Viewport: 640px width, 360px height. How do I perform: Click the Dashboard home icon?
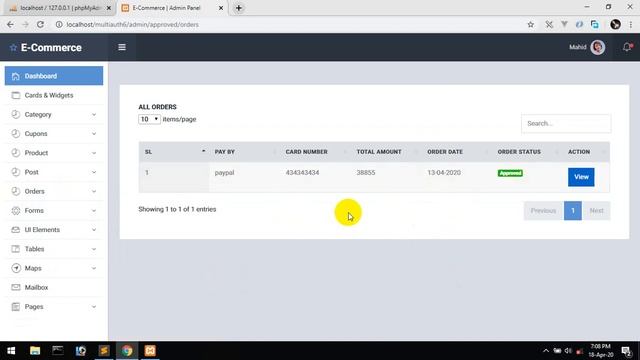tap(16, 76)
